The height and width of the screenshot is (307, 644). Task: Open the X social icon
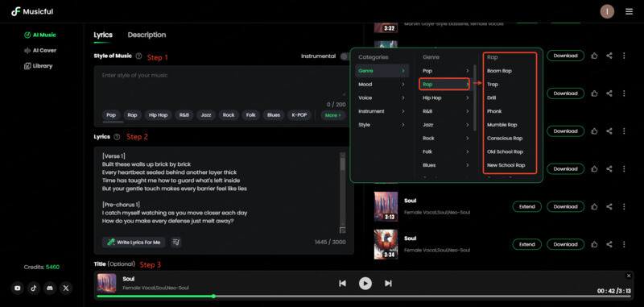(66, 288)
